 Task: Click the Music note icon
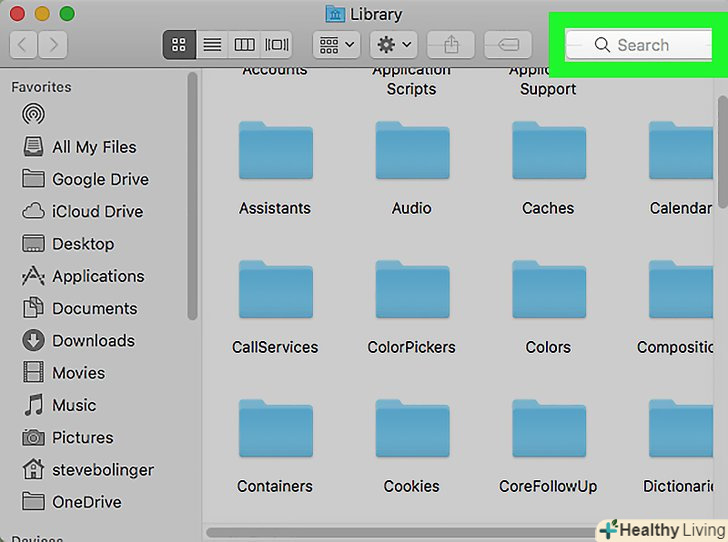[x=34, y=405]
